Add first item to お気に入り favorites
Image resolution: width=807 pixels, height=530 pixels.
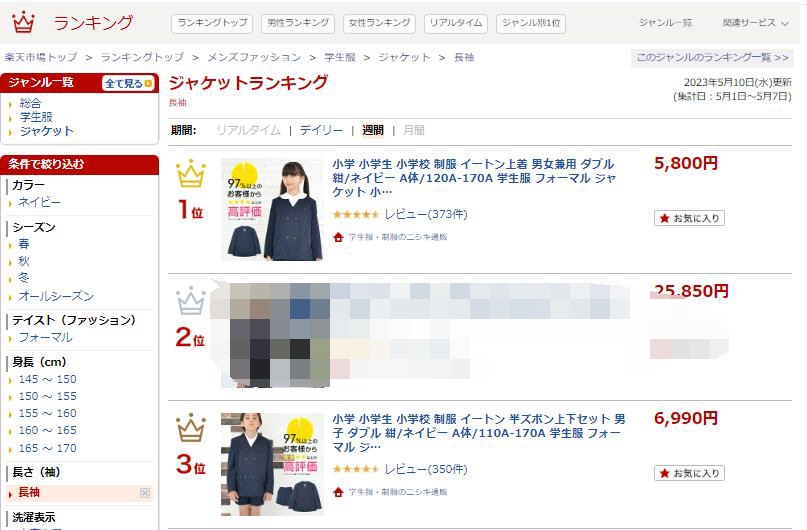click(x=689, y=218)
